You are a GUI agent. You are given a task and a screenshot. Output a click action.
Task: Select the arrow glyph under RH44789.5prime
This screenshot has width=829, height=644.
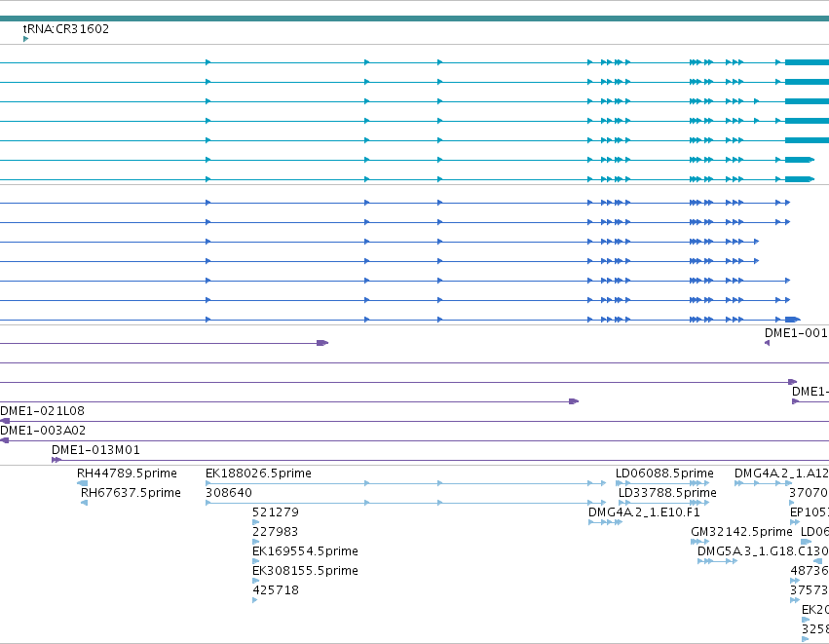(x=82, y=483)
